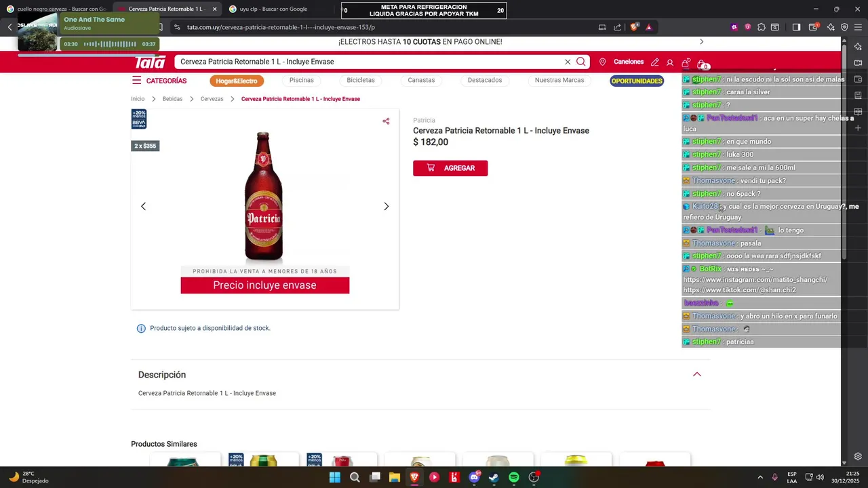This screenshot has height=488, width=868.
Task: Show previous product image with left arrow
Action: (143, 206)
